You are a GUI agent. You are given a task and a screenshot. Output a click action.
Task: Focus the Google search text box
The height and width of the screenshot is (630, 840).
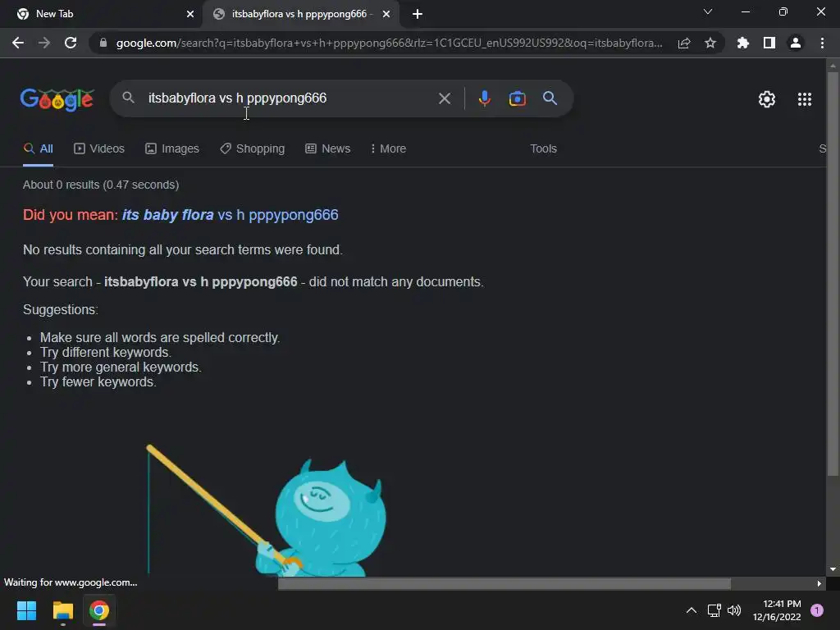(x=286, y=98)
